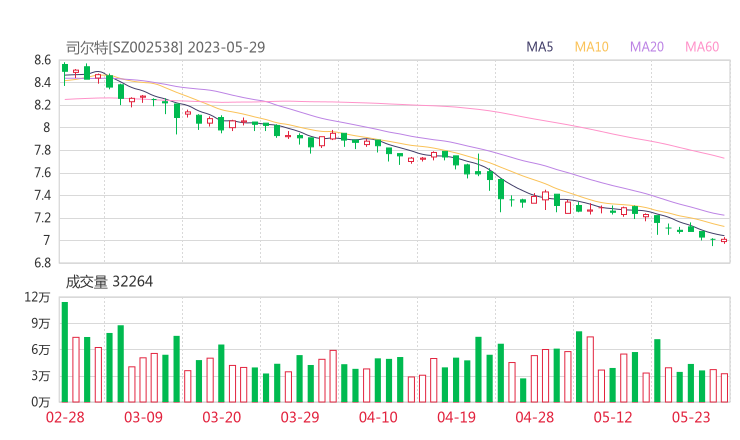This screenshot has width=740, height=440.
Task: Click the 12万 volume axis label
Action: pyautogui.click(x=37, y=297)
